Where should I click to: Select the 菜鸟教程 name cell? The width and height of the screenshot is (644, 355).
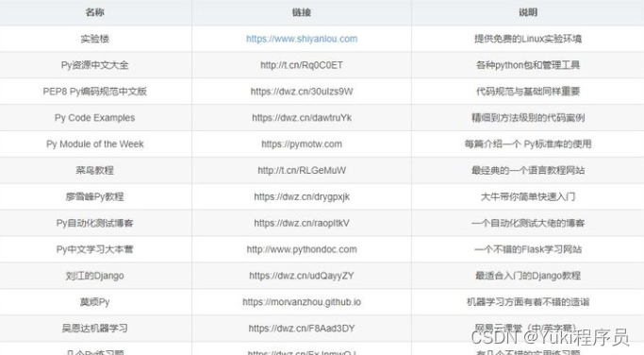[95, 170]
